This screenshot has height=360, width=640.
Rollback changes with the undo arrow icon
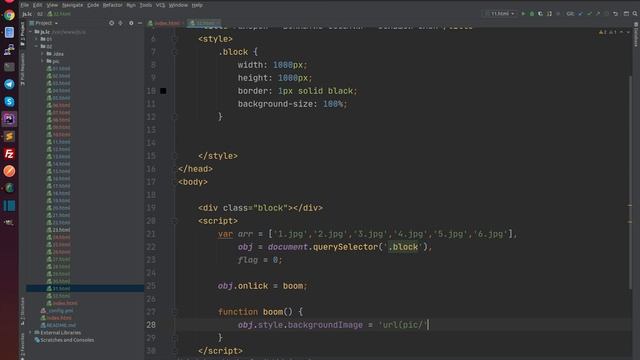[616, 13]
